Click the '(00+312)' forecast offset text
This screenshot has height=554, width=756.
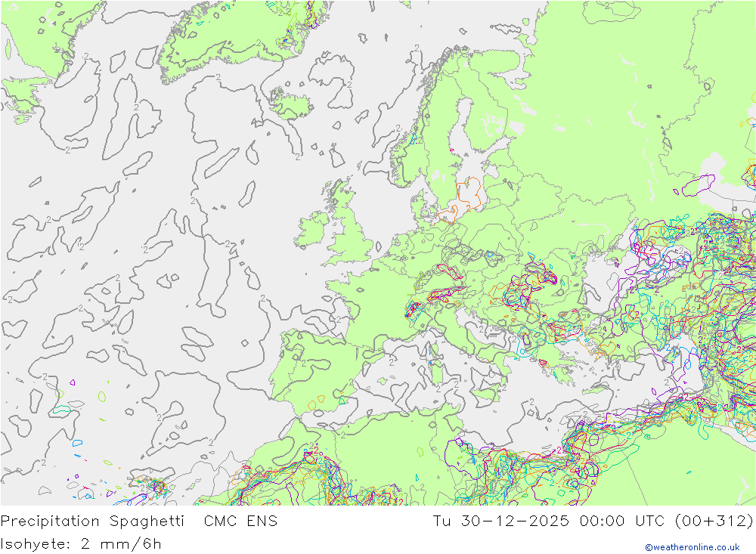(x=714, y=522)
